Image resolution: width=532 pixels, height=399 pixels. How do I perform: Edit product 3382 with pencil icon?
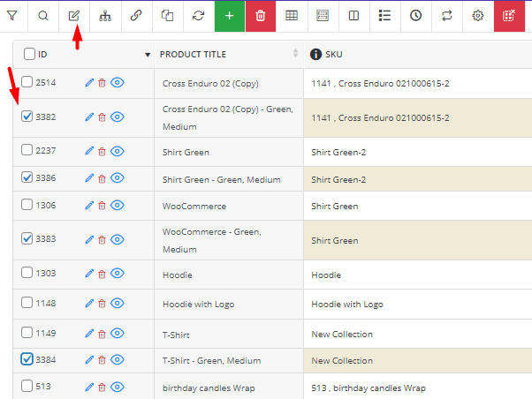[x=89, y=117]
